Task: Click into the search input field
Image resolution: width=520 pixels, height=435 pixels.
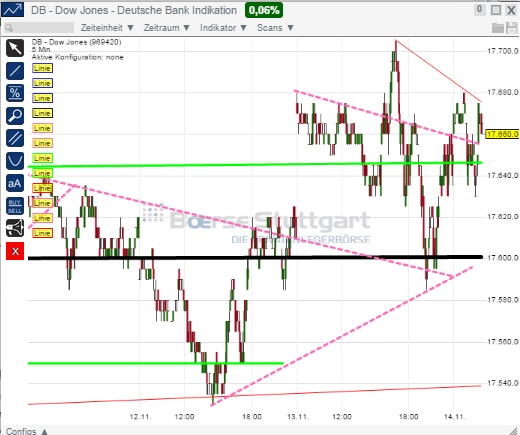Action: point(39,28)
